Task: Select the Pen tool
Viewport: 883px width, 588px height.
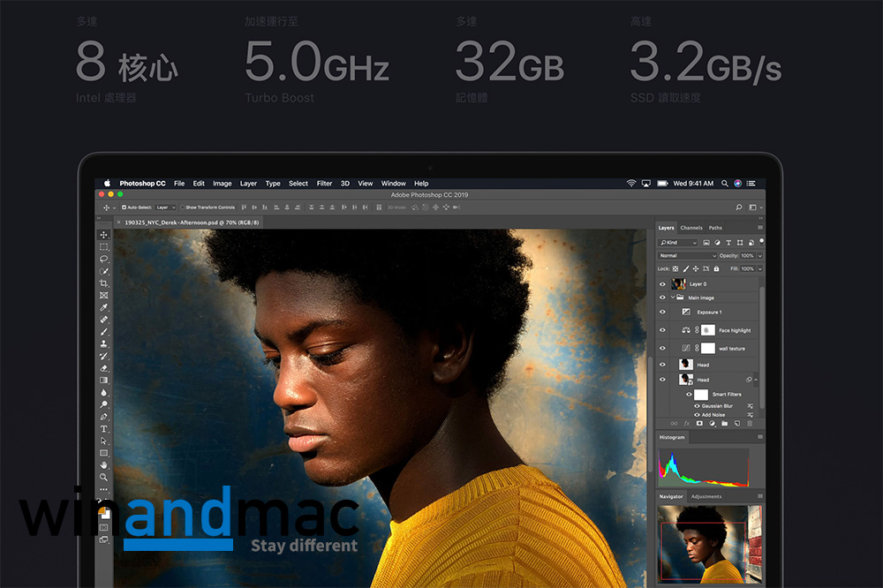Action: pyautogui.click(x=104, y=416)
